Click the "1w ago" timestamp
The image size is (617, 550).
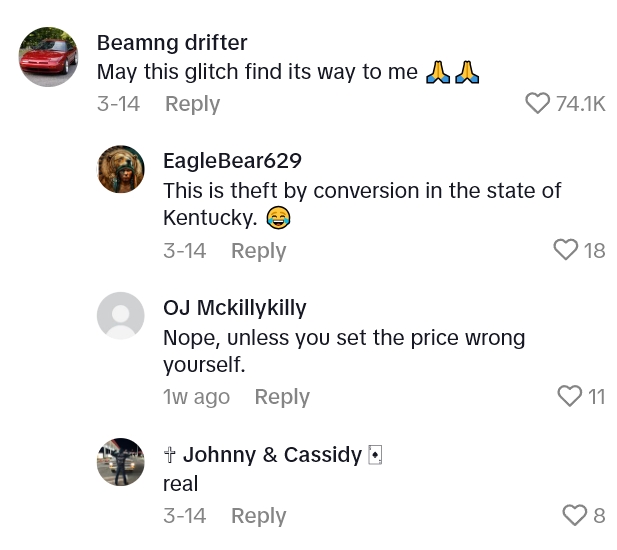point(196,397)
